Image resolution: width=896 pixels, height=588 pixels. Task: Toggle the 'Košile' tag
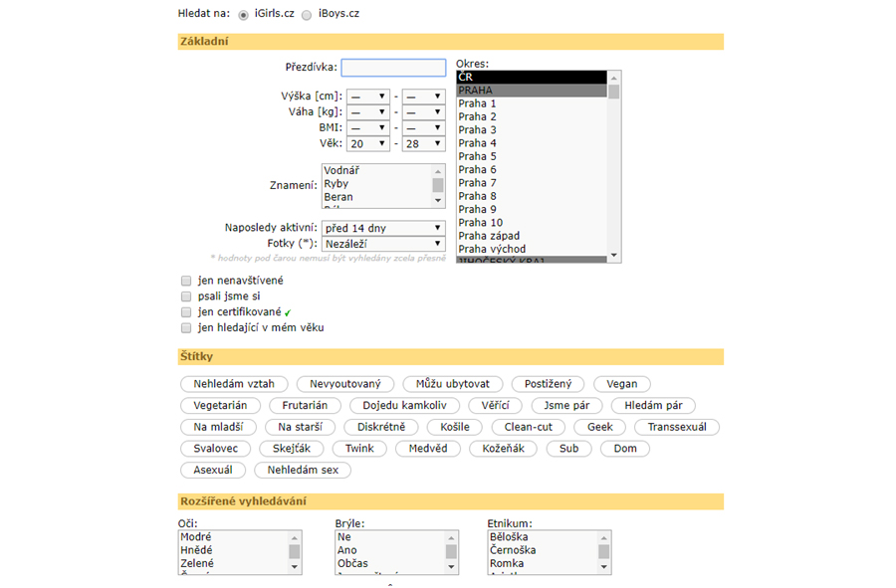(455, 427)
